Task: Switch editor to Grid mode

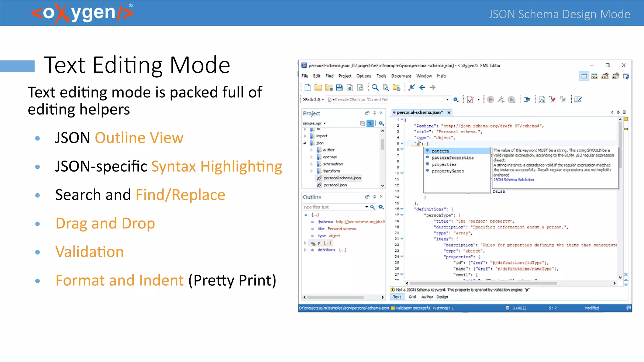Action: [x=412, y=297]
